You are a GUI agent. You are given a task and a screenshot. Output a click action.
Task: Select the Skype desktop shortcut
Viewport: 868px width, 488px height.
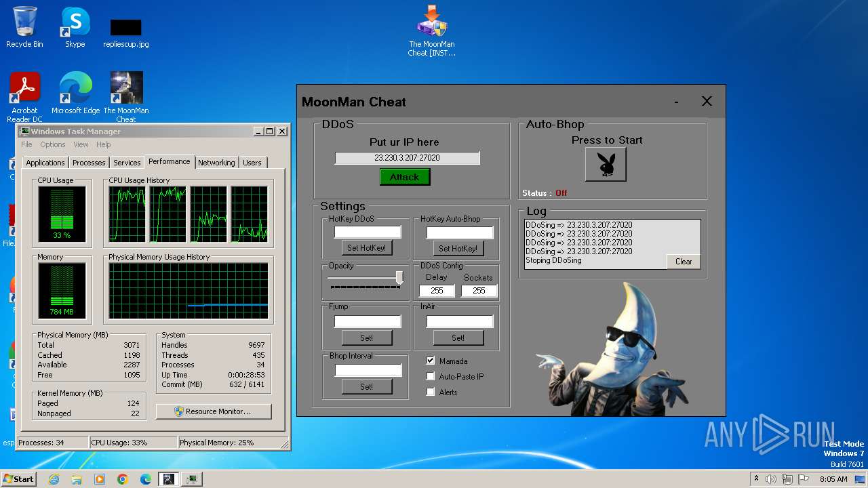[75, 27]
